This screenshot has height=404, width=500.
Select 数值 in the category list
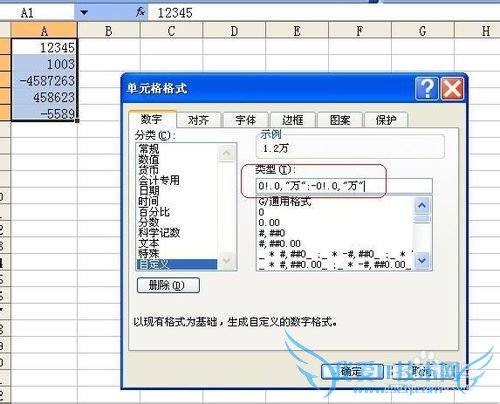(x=177, y=159)
